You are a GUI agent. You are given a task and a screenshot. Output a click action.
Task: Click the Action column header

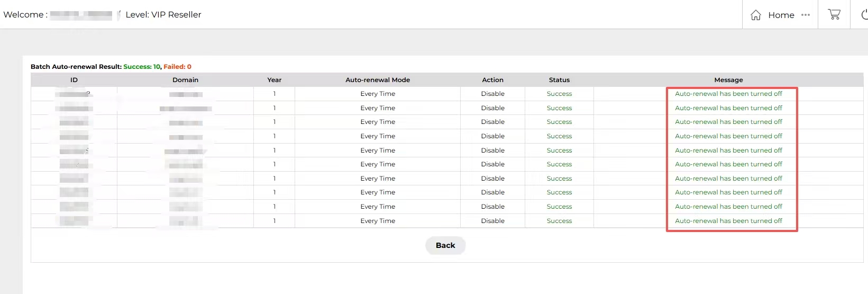pos(492,80)
